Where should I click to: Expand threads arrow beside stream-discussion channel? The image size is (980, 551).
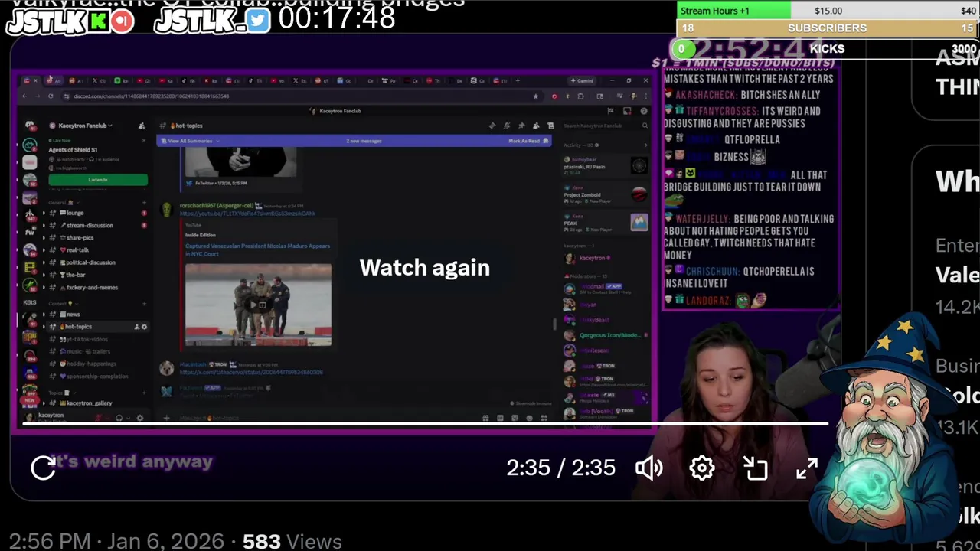click(44, 225)
